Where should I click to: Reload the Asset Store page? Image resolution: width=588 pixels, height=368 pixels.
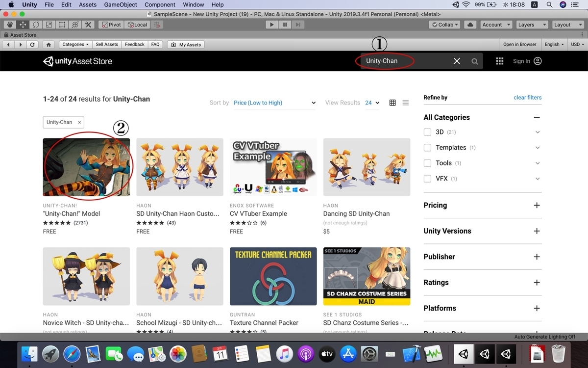[32, 44]
